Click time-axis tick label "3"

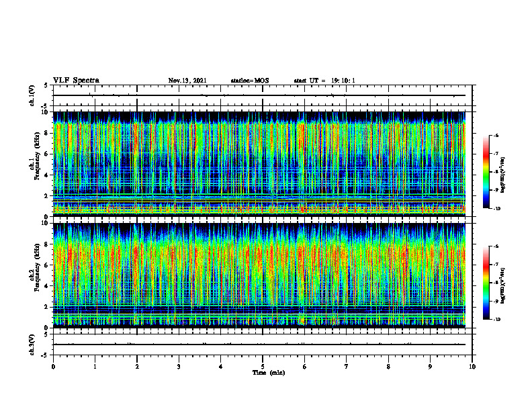click(179, 367)
